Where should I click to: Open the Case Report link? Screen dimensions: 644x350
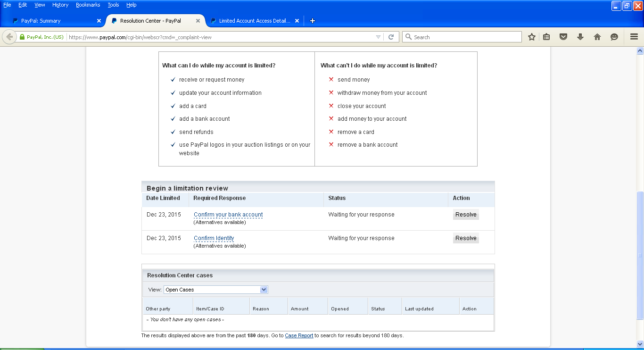coord(299,335)
